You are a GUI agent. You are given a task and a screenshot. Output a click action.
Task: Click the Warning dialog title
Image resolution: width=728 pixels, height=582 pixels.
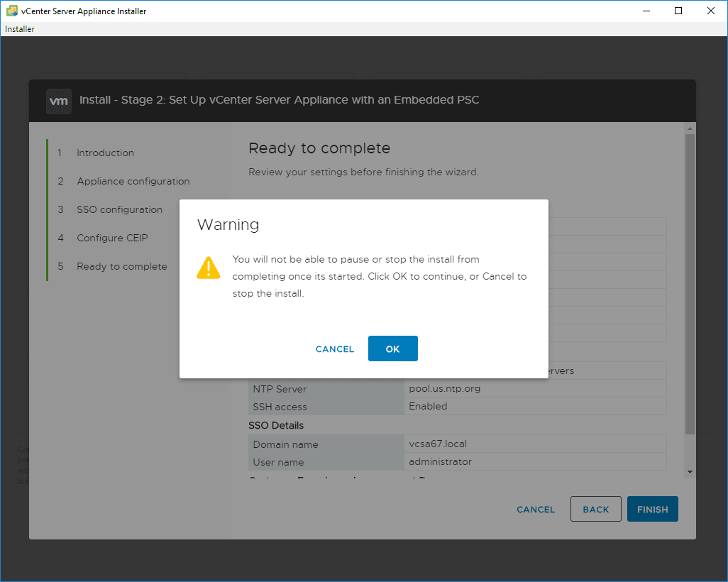[228, 225]
